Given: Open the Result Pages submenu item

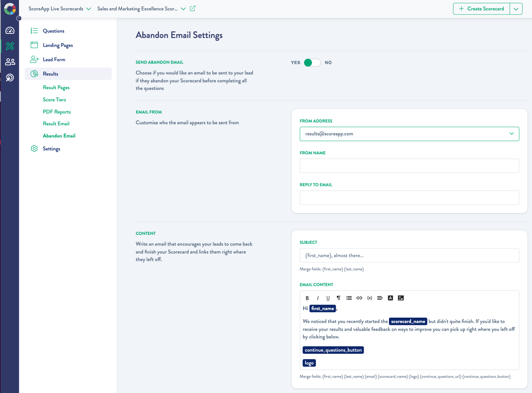Looking at the screenshot, I should [x=56, y=87].
